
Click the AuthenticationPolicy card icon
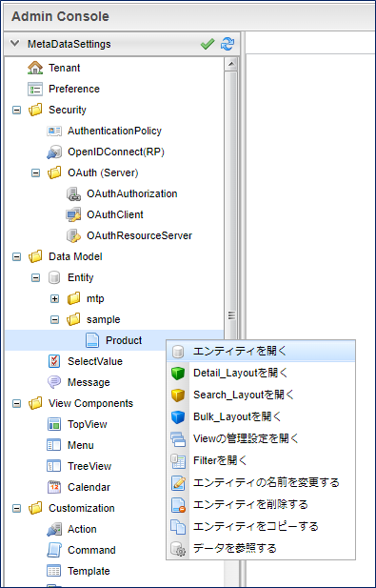tap(54, 131)
